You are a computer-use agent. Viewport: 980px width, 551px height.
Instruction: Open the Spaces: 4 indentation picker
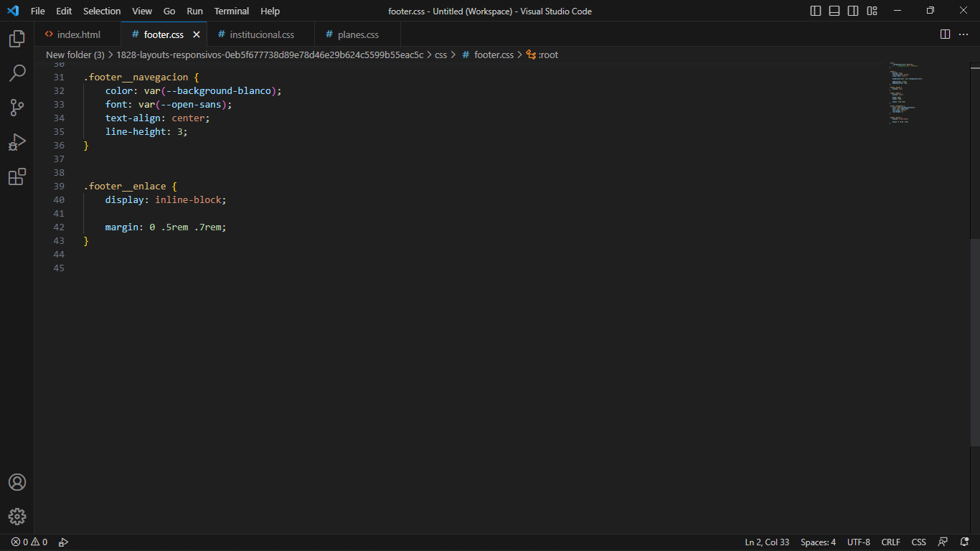click(x=818, y=542)
